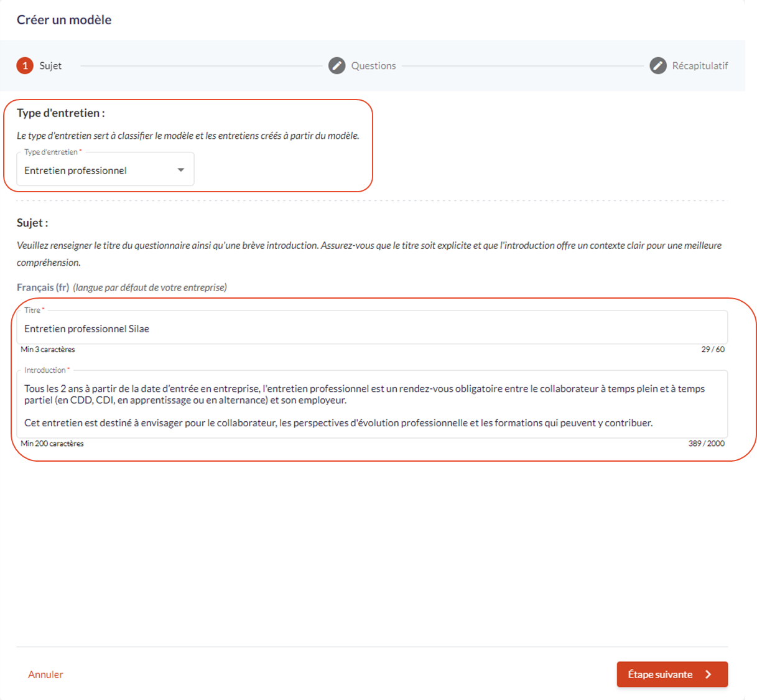
Task: Click the chevron arrow in Étape suivante button
Action: [x=708, y=674]
